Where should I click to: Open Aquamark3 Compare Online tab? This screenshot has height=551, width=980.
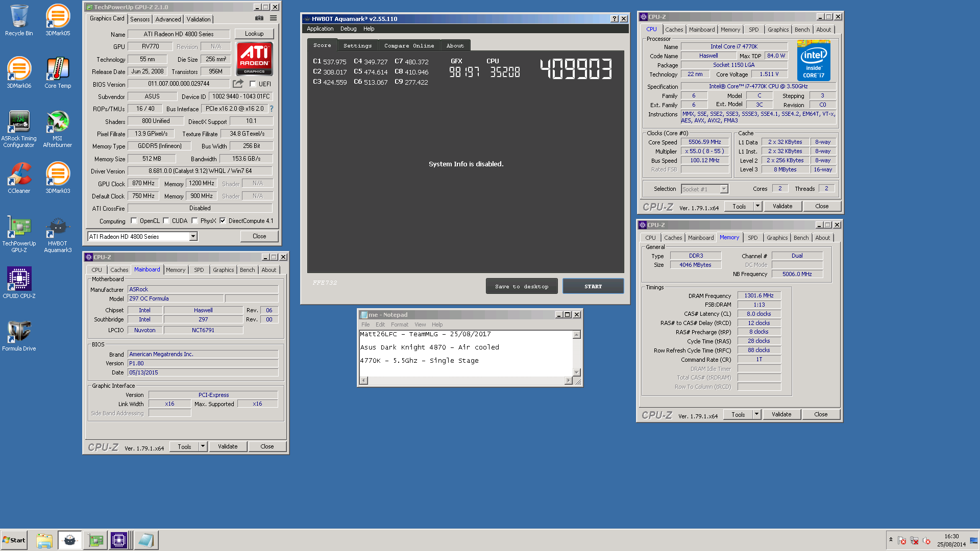pyautogui.click(x=409, y=45)
